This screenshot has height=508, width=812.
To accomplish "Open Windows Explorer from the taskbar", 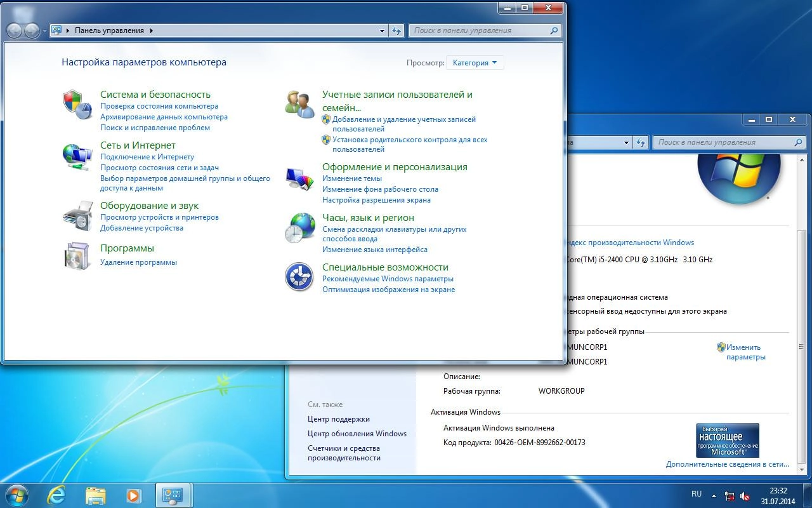I will tap(95, 495).
